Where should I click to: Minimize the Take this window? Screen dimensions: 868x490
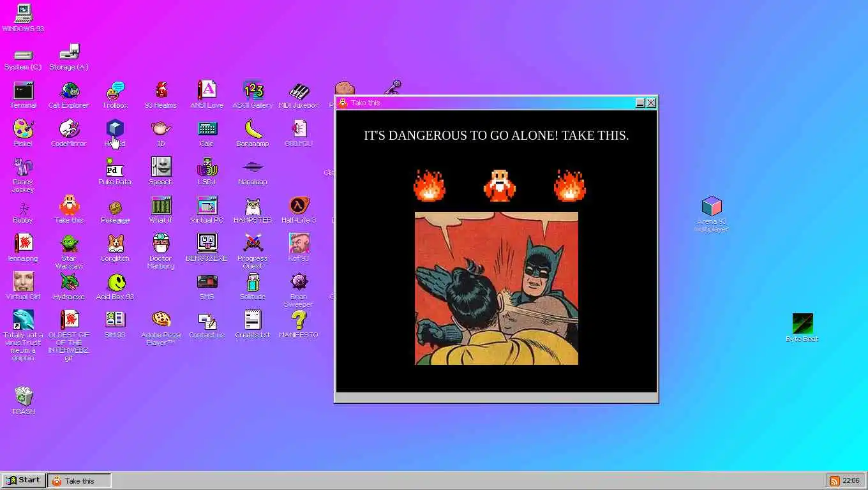(x=640, y=103)
